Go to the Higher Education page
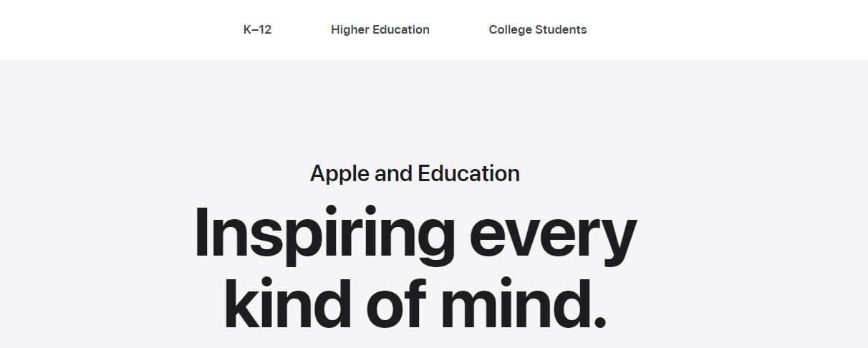The image size is (868, 348). coord(380,29)
